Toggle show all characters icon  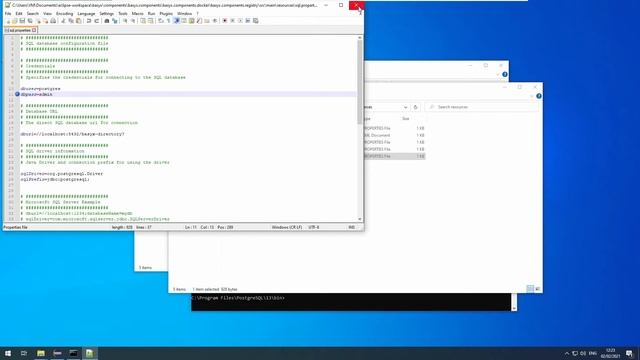click(168, 20)
